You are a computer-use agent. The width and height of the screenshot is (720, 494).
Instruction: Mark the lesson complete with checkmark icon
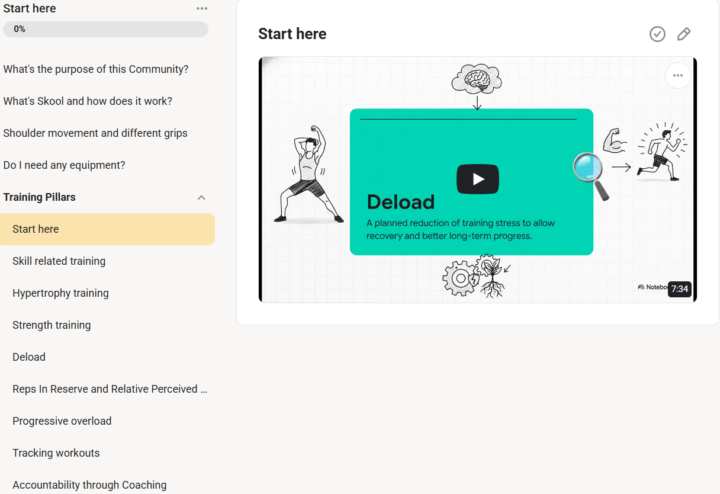tap(657, 34)
